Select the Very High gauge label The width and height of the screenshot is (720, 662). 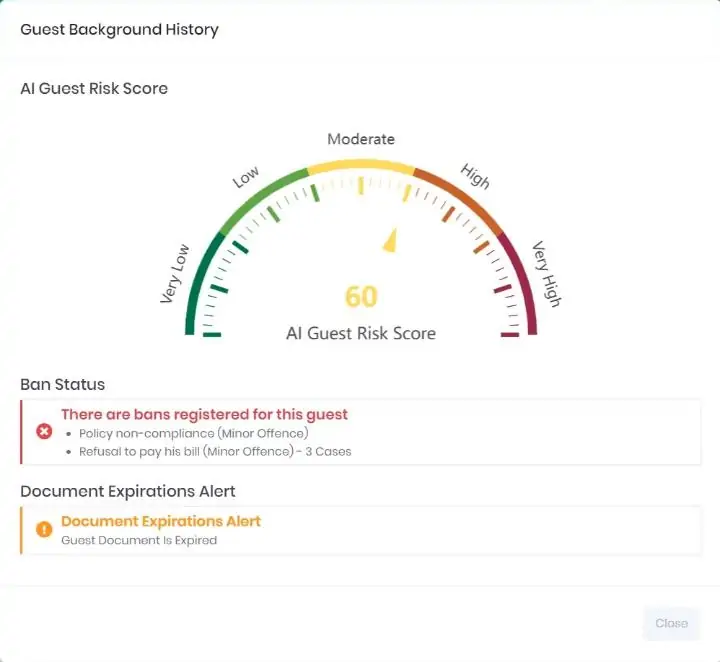tap(547, 273)
